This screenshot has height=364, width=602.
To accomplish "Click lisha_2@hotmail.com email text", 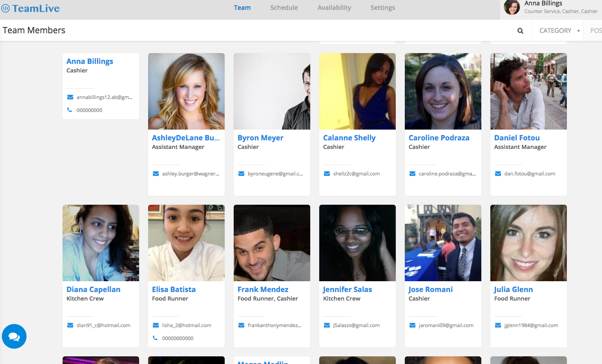I will pos(187,325).
